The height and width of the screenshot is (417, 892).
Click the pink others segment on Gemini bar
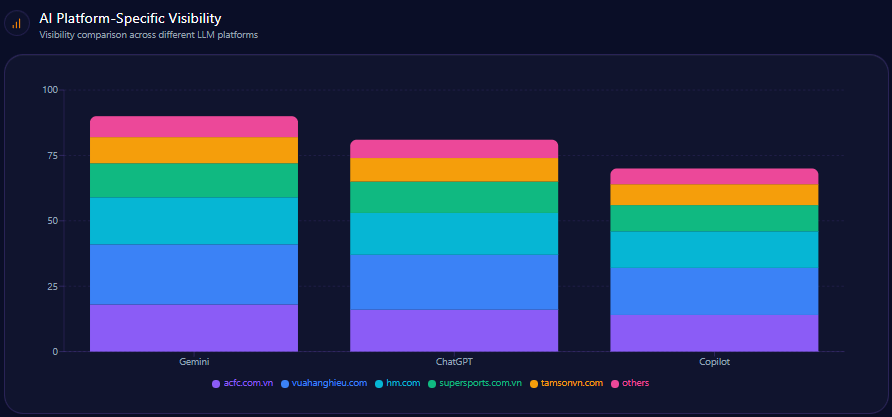point(194,127)
